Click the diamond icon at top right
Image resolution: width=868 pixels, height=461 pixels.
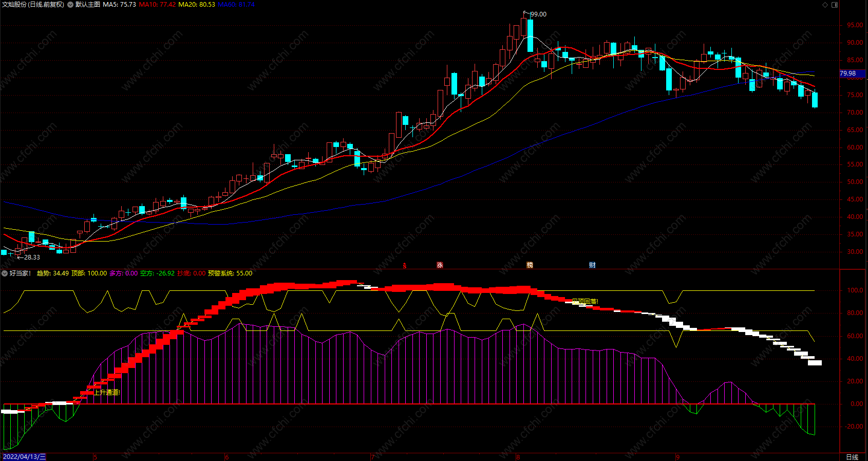coord(825,5)
